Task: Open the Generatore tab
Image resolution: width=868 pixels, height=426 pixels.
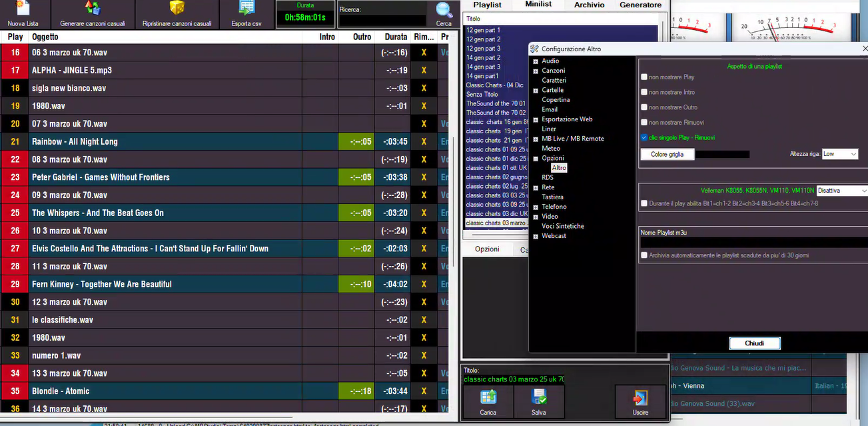Action: (640, 5)
